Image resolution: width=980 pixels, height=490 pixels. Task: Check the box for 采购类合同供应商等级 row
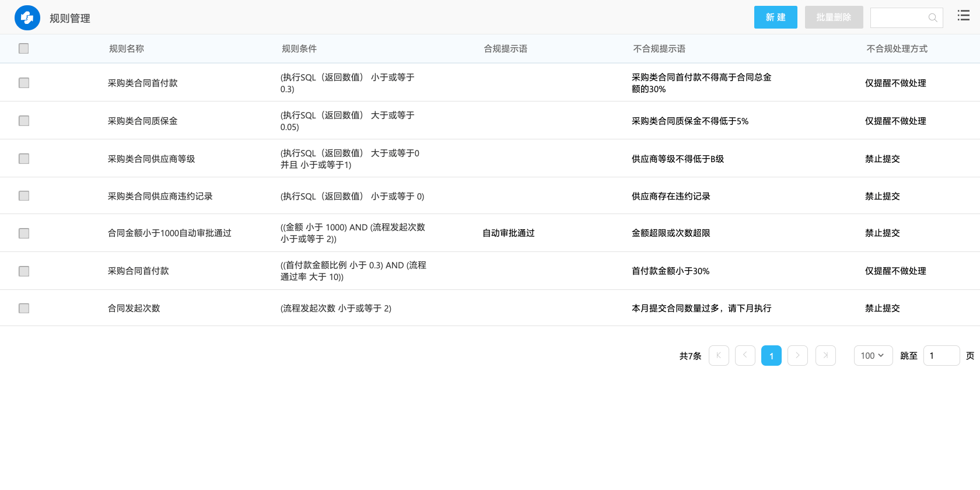click(x=24, y=159)
